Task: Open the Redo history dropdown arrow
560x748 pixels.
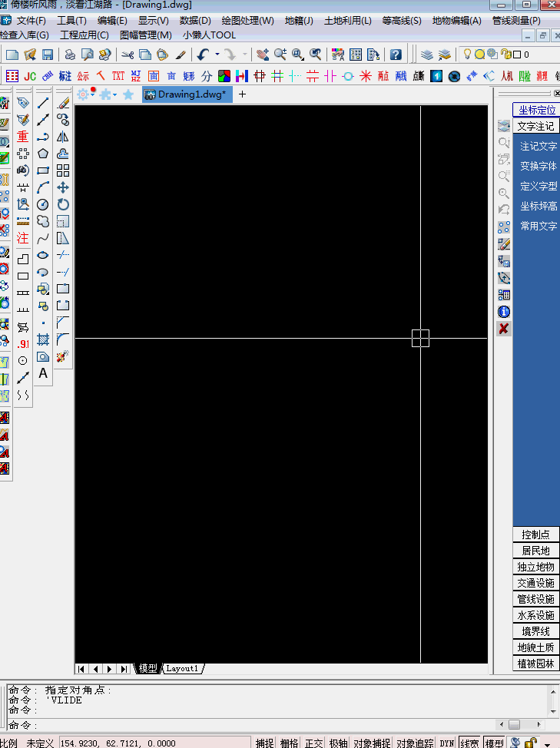Action: pyautogui.click(x=245, y=55)
